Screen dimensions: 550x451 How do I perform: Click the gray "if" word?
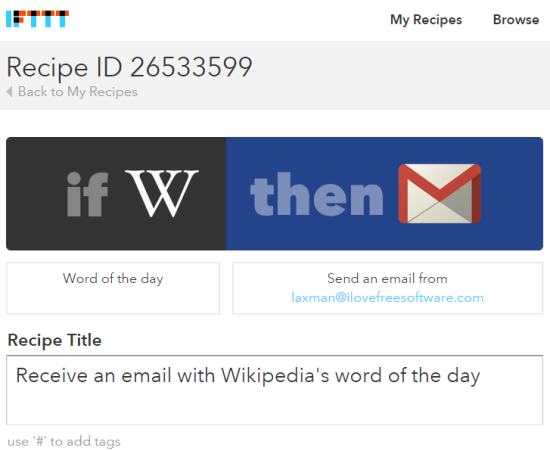click(87, 194)
